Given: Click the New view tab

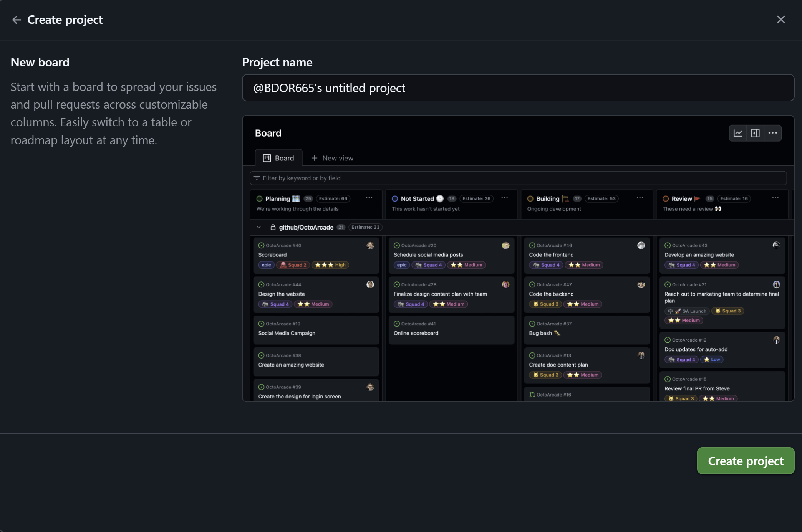Looking at the screenshot, I should [x=332, y=158].
